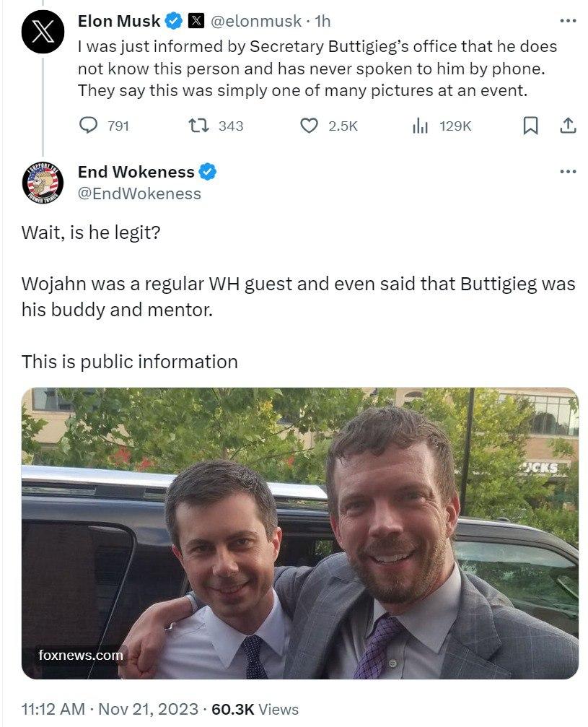Share Elon Musk's post via upload icon
Image resolution: width=588 pixels, height=727 pixels.
click(568, 125)
